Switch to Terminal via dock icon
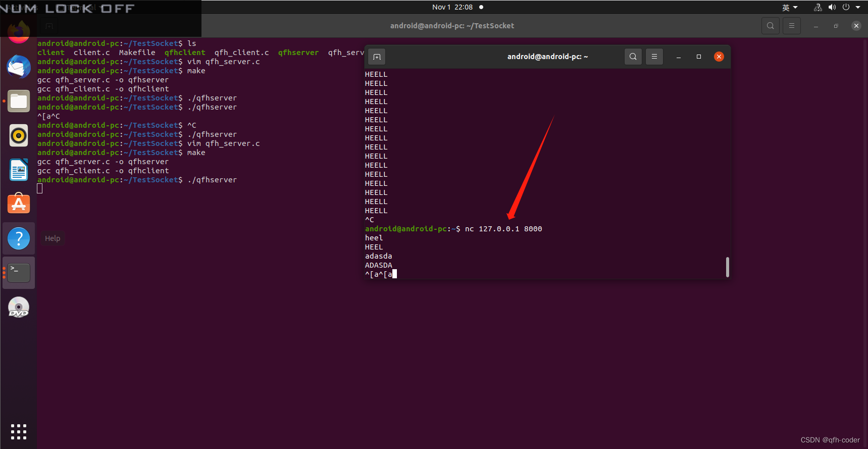The width and height of the screenshot is (868, 449). (x=19, y=273)
